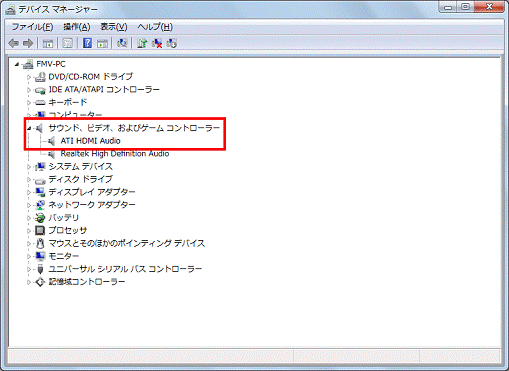
Task: Select the バッテリ battery icon
Action: click(40, 218)
